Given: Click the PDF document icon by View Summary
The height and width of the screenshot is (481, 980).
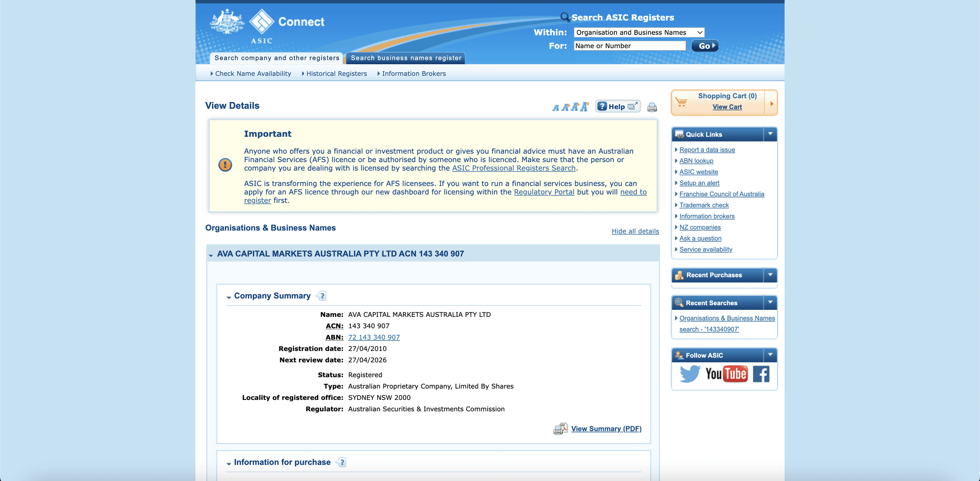Looking at the screenshot, I should 561,429.
